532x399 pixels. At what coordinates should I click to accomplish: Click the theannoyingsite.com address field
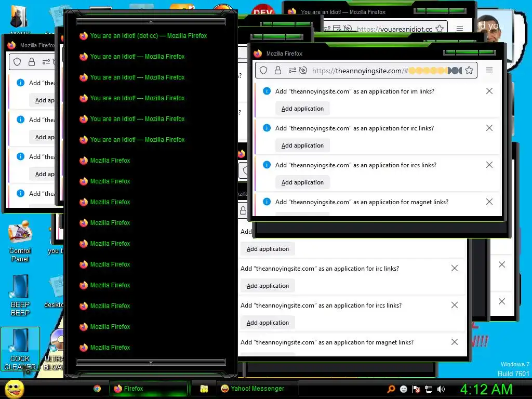[x=366, y=70]
